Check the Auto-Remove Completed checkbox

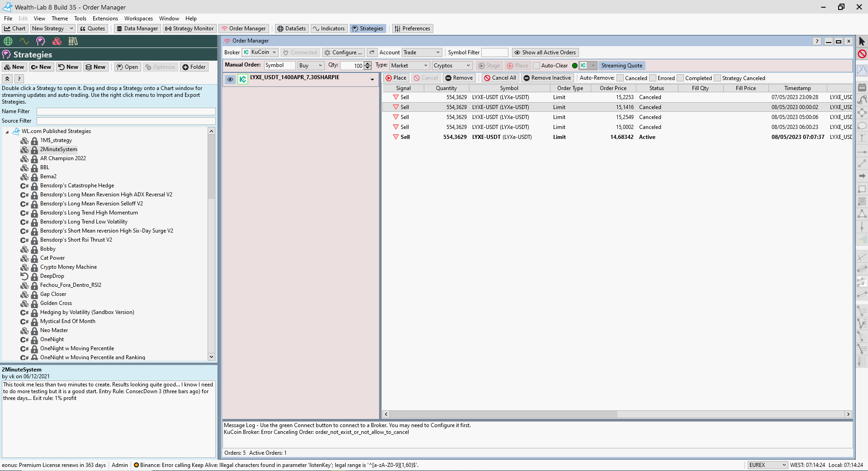click(680, 78)
